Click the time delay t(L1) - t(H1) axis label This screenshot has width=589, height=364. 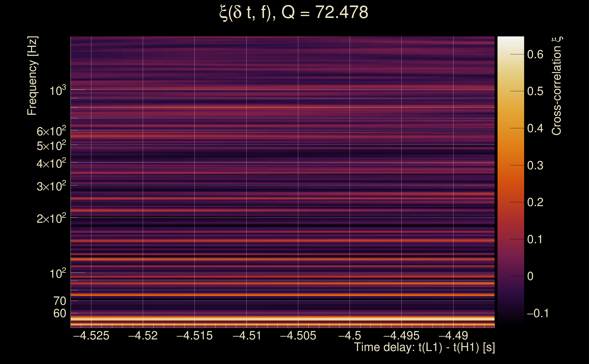click(x=424, y=347)
